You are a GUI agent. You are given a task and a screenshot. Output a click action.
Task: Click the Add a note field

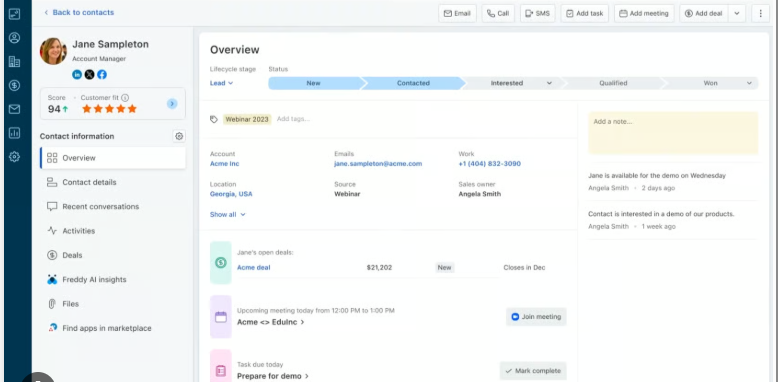673,133
